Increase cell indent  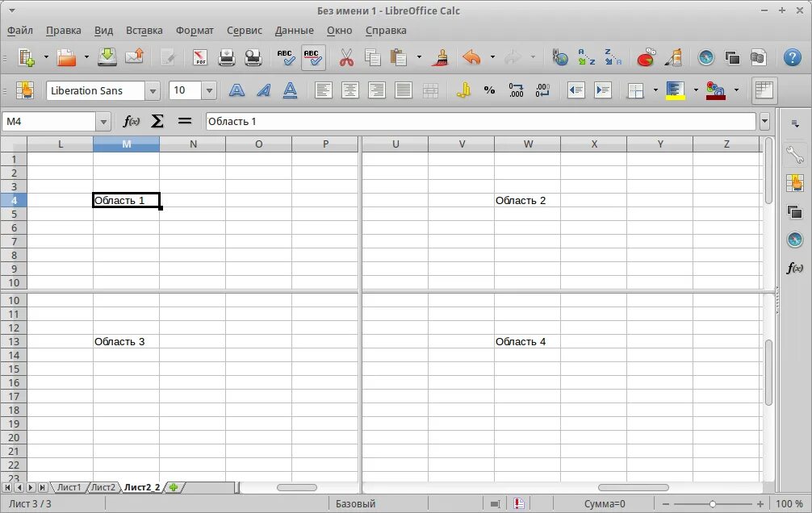pos(603,90)
